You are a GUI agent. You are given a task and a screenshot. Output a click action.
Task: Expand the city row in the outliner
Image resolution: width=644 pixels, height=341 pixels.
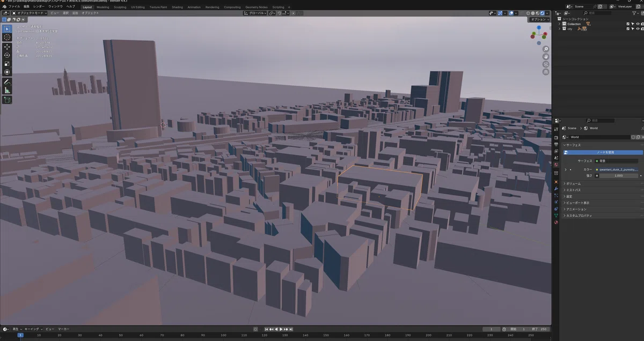tap(559, 29)
